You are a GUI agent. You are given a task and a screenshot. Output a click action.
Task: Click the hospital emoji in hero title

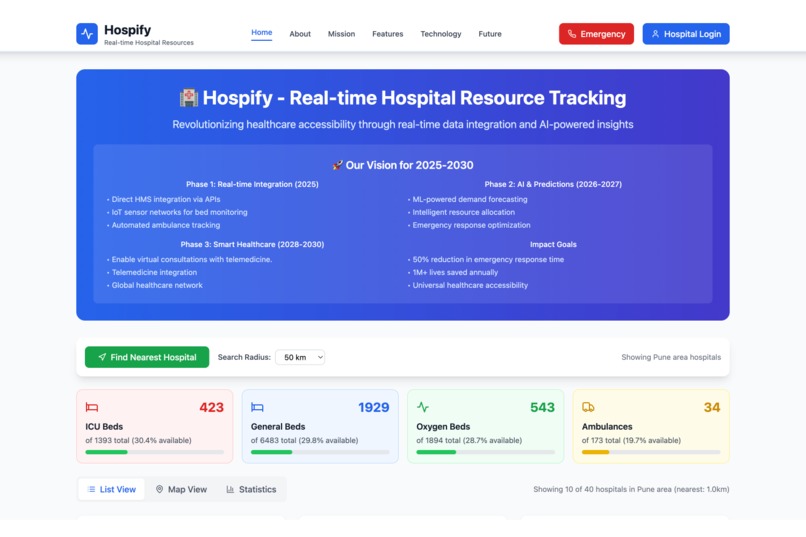[189, 98]
